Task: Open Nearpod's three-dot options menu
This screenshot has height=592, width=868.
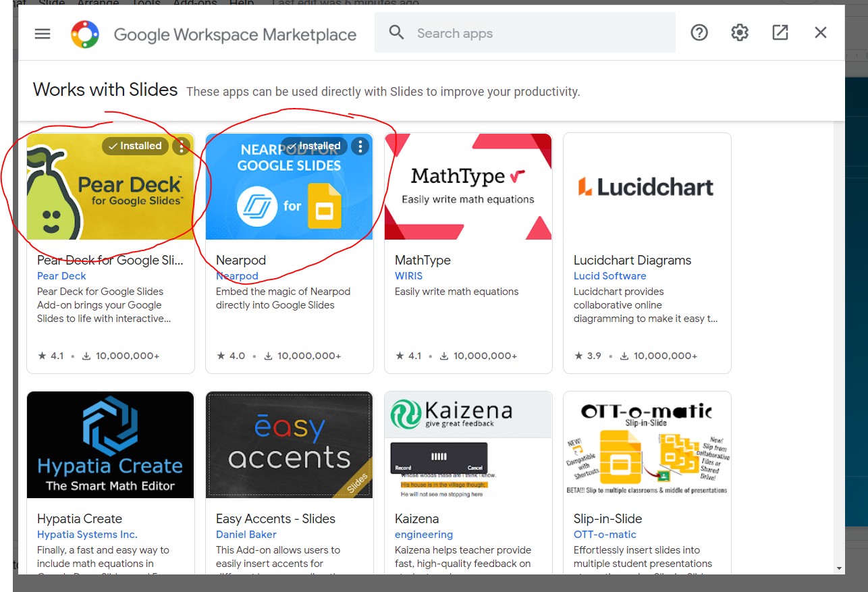Action: tap(360, 146)
